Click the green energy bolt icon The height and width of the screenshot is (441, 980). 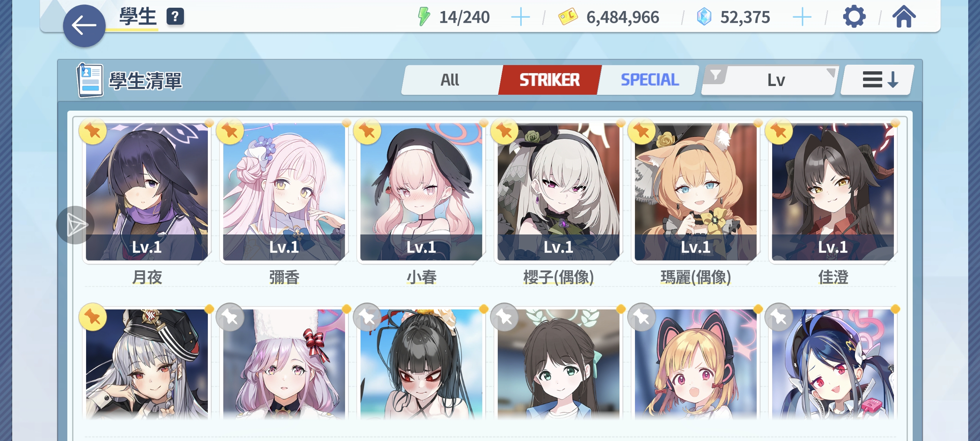tap(424, 17)
